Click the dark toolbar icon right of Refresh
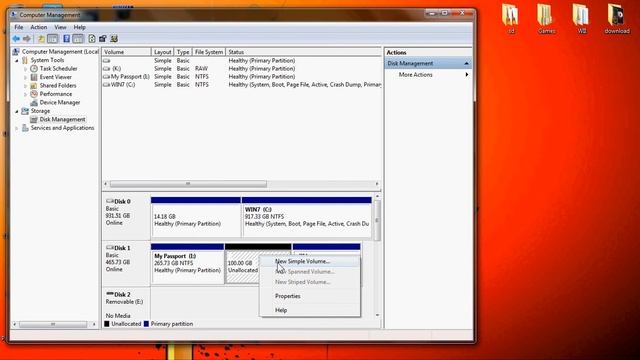The height and width of the screenshot is (360, 640). point(103,39)
